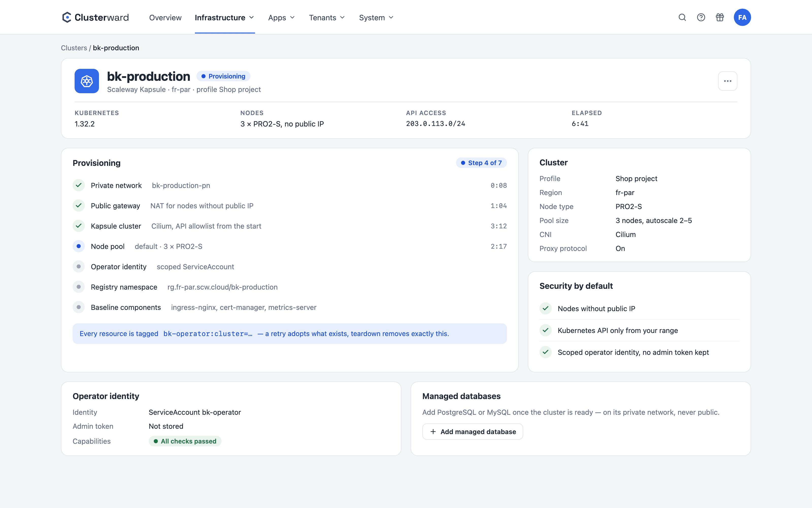Image resolution: width=812 pixels, height=508 pixels.
Task: Click the Step 4 of 7 progress badge
Action: click(481, 163)
